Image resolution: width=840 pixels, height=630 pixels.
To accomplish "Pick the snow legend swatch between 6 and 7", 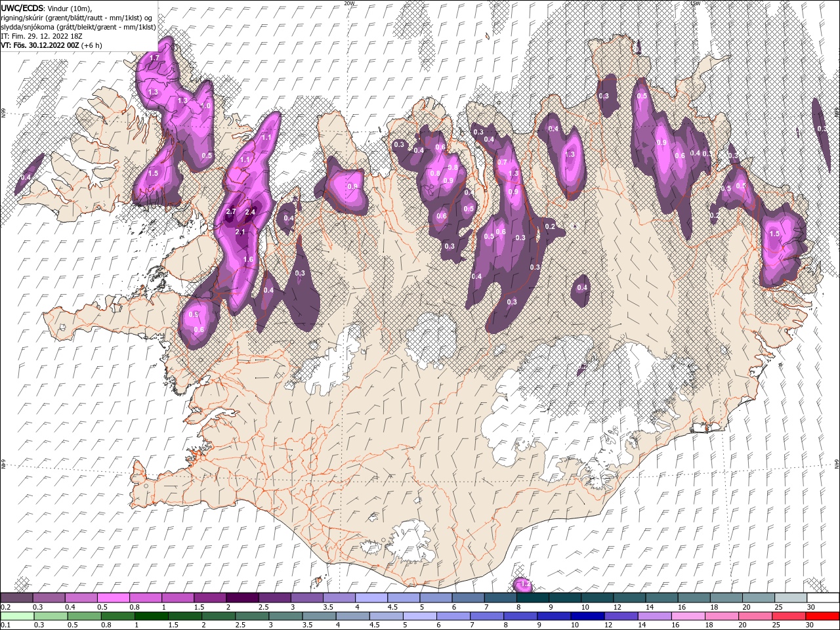I will click(x=468, y=598).
